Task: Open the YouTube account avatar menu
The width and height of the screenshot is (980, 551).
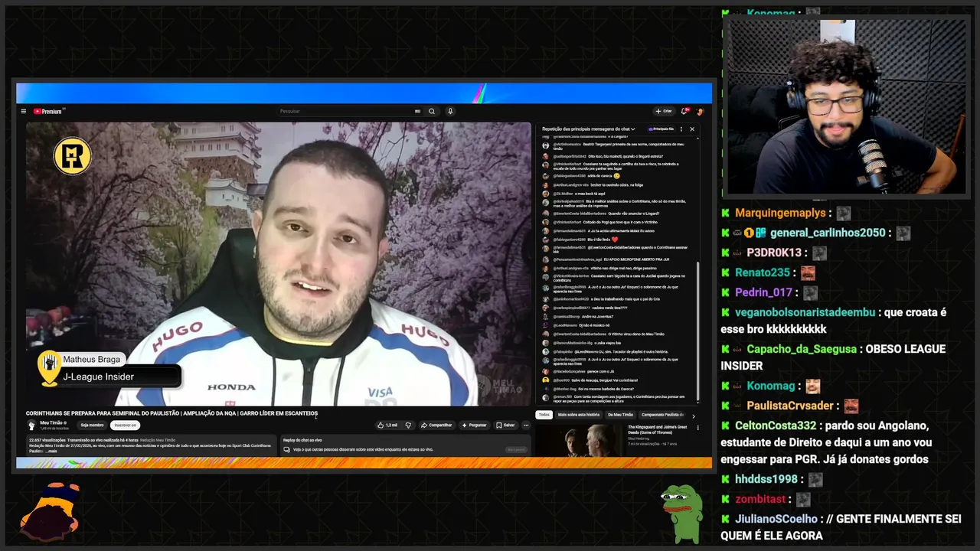Action: pos(700,111)
